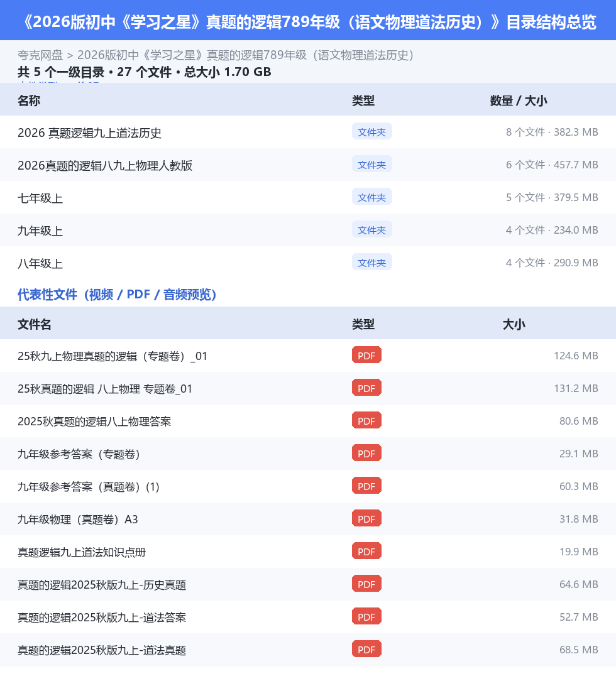Screen dimensions: 616x686
Task: Click the 数量 / 大小 column header
Action: [x=519, y=101]
